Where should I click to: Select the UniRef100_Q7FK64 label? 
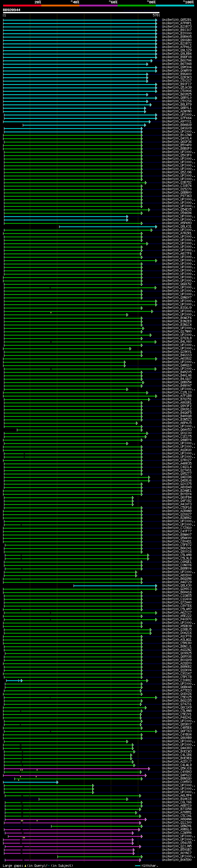[177, 118]
